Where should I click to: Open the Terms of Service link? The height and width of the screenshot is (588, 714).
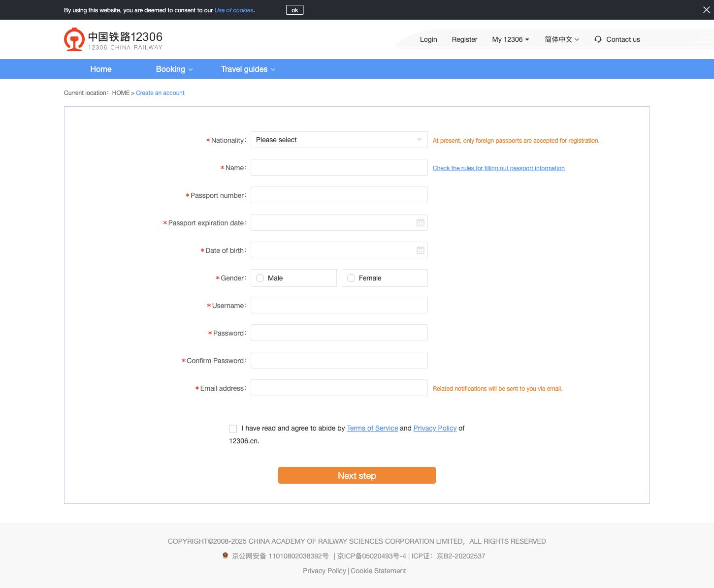coord(372,428)
